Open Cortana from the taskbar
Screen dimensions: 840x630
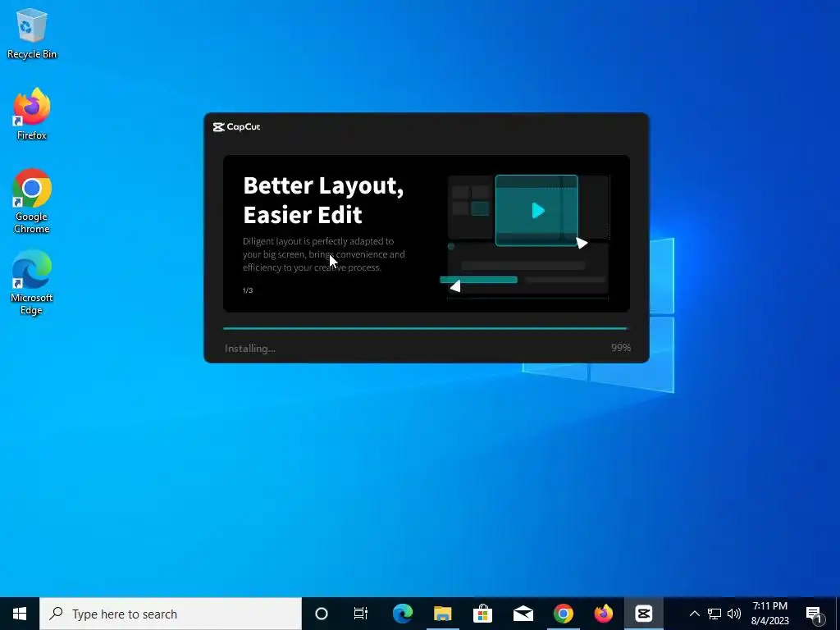pos(322,614)
